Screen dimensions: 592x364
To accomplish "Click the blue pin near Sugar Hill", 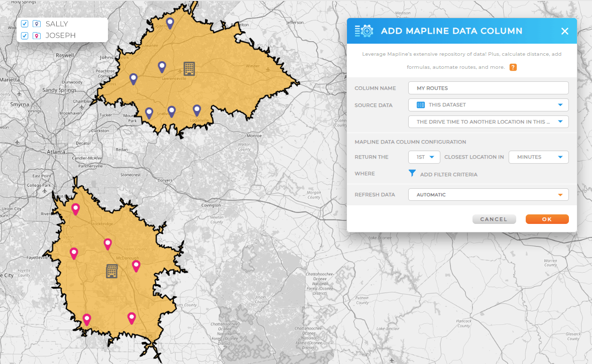I will pyautogui.click(x=170, y=23).
